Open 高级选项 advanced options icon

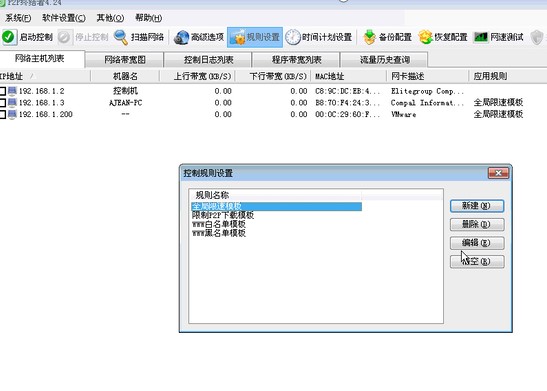[x=181, y=37]
